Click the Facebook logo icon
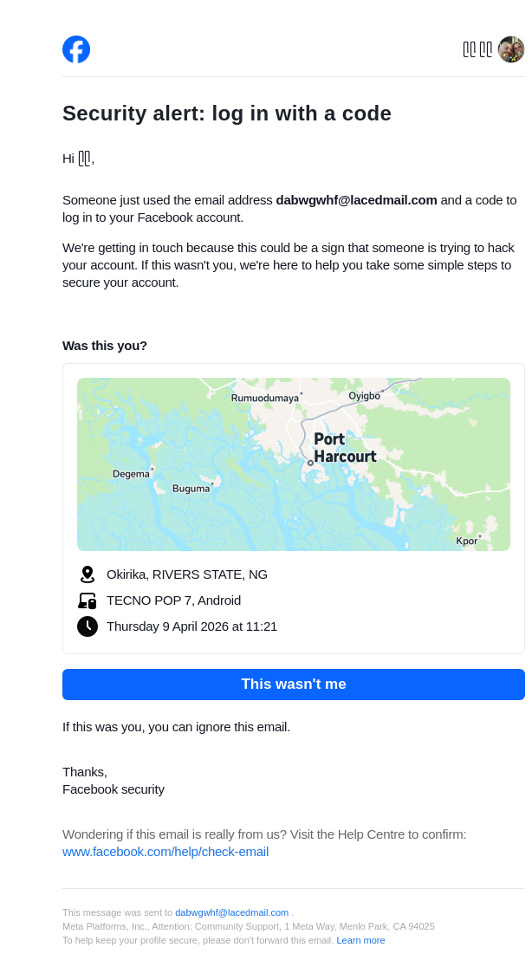The width and height of the screenshot is (532, 980). (76, 49)
